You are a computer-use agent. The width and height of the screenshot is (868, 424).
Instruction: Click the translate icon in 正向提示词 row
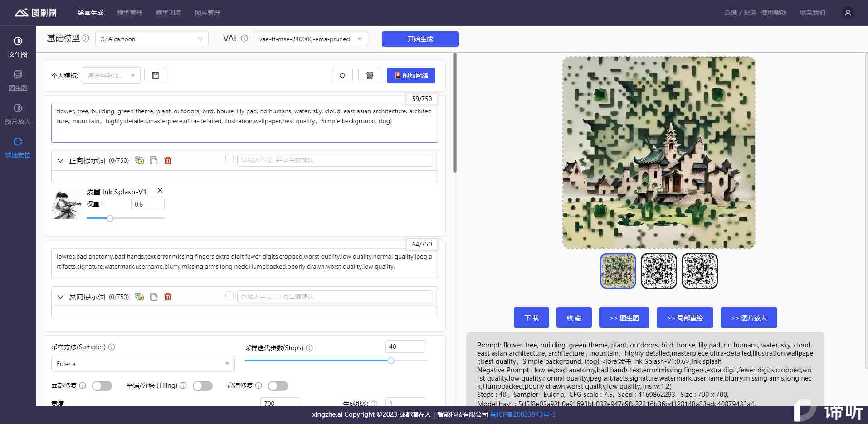tap(139, 160)
